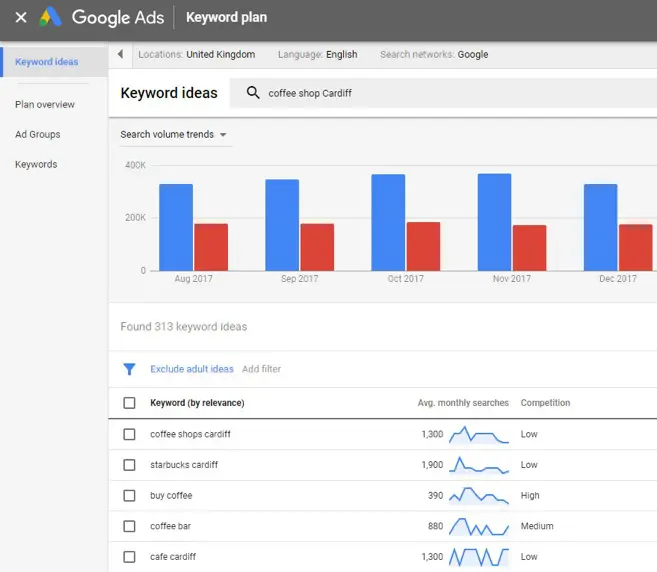
Task: Click the Keyword ideas heading
Action: click(x=169, y=93)
